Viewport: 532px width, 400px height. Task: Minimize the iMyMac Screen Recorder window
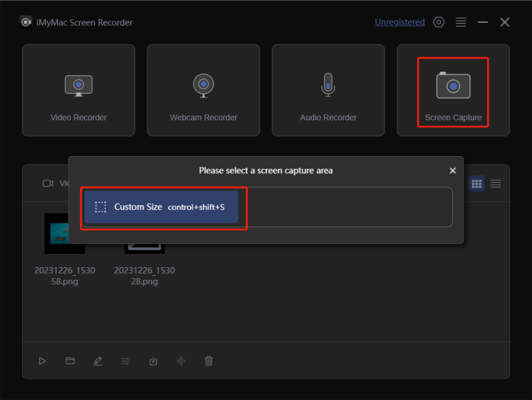(483, 23)
